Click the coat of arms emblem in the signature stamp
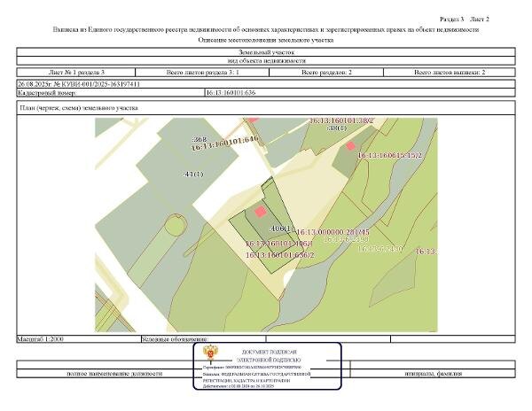532x411 pixels. pyautogui.click(x=210, y=353)
